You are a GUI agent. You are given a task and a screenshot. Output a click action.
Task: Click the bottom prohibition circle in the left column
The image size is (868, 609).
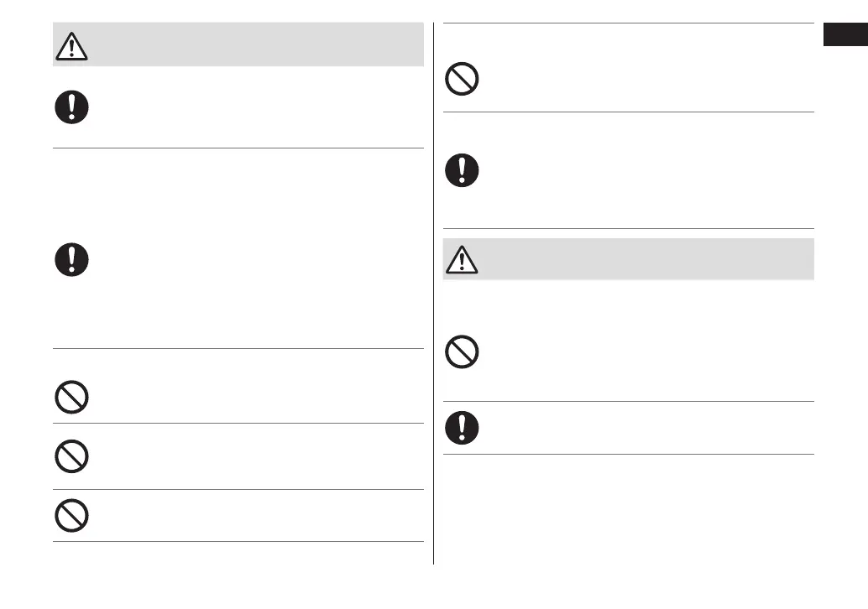73,515
